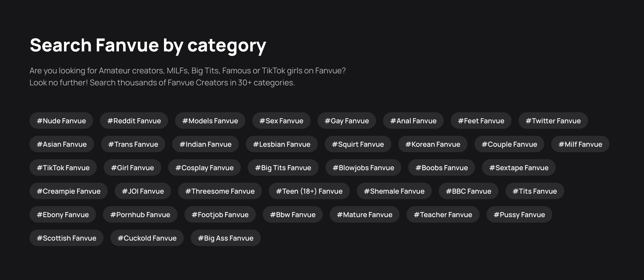Choose the #Indian Fanvue tag
This screenshot has width=644, height=280.
[205, 144]
